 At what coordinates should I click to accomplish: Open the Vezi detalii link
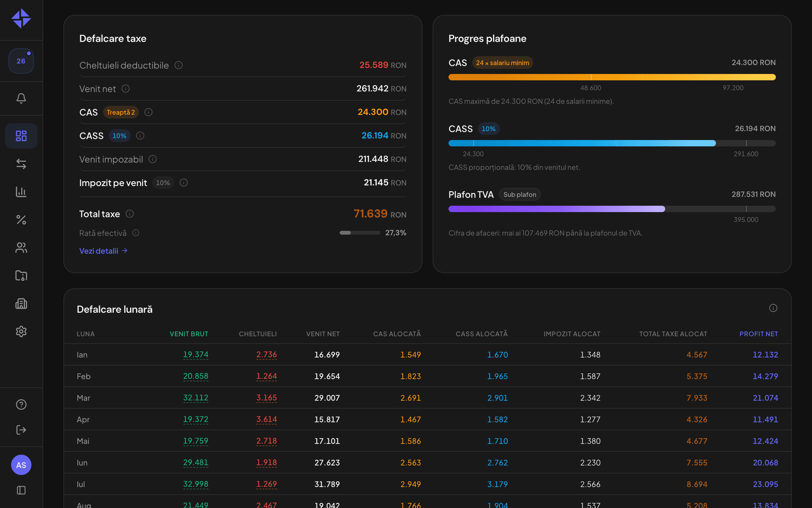[x=103, y=251]
